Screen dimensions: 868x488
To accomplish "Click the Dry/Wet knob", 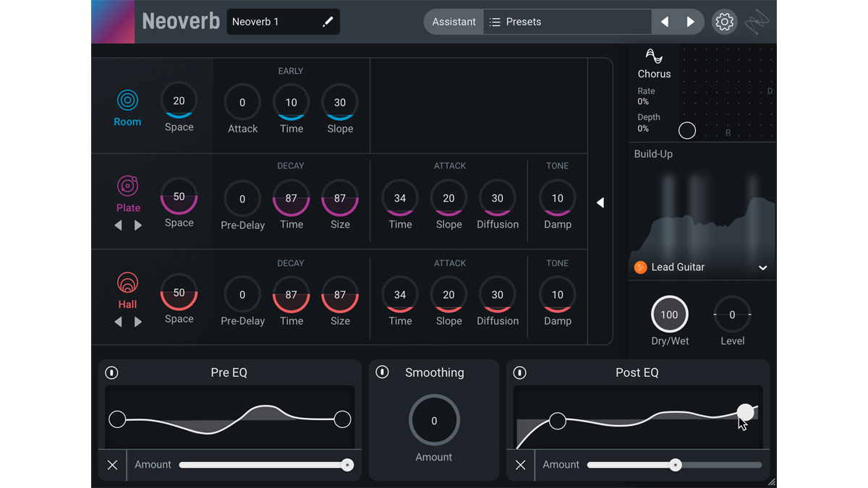I will [669, 314].
